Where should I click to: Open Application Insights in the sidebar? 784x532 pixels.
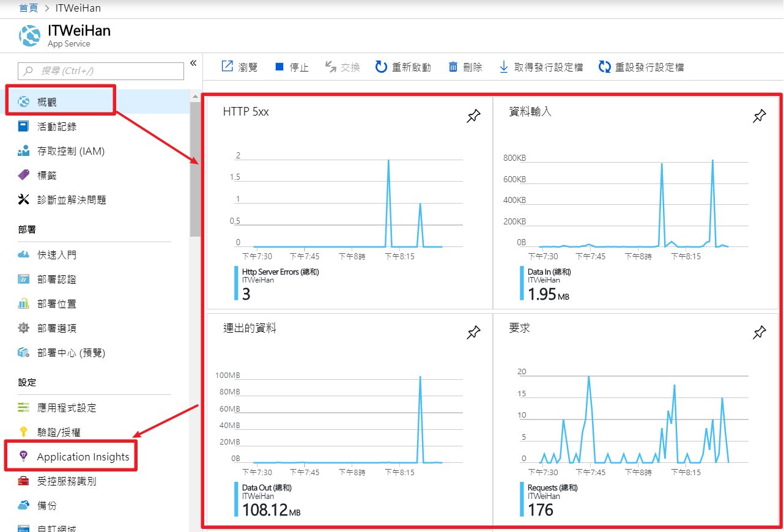pos(95,457)
